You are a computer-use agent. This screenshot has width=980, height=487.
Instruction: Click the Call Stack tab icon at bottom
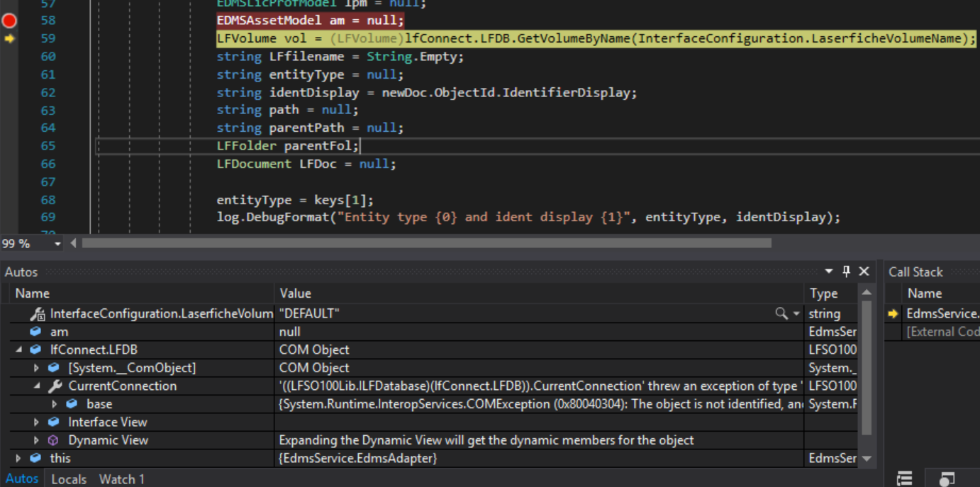click(x=904, y=479)
